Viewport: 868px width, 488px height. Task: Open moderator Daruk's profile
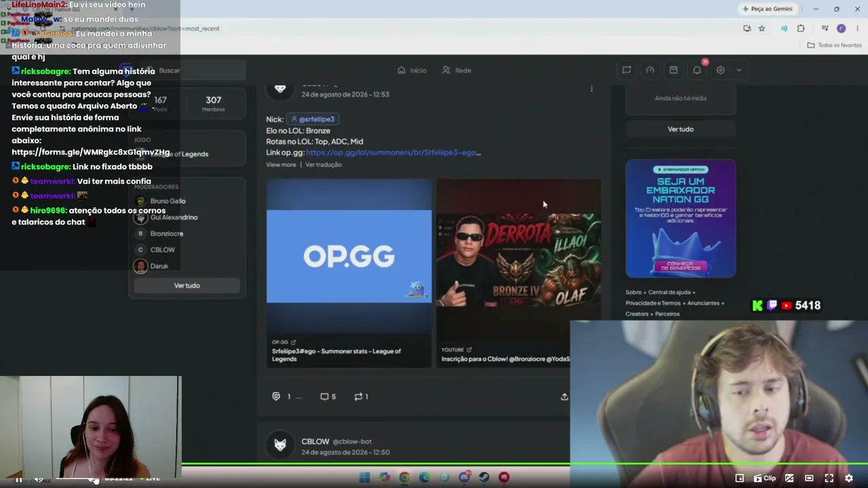[x=152, y=266]
